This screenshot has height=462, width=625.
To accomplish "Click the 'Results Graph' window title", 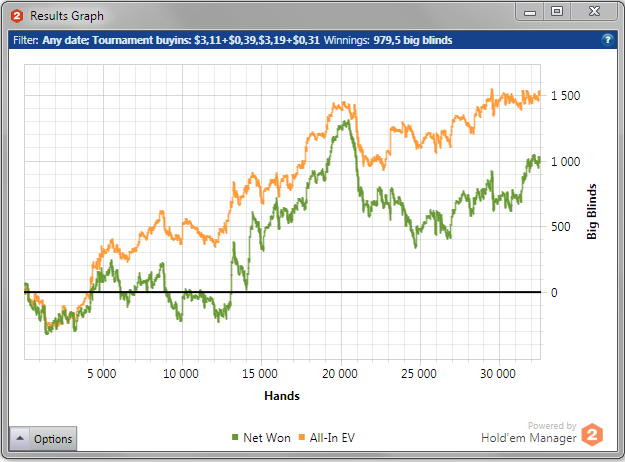I will pos(67,16).
